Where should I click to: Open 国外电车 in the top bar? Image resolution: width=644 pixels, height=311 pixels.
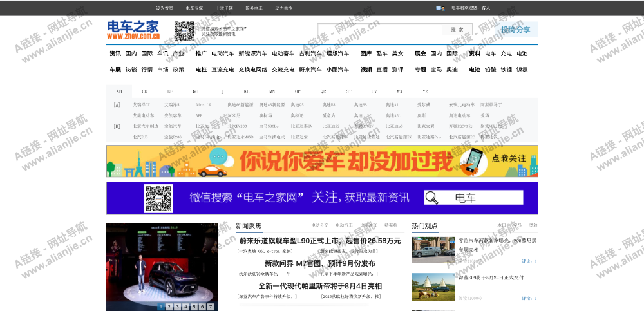click(254, 8)
